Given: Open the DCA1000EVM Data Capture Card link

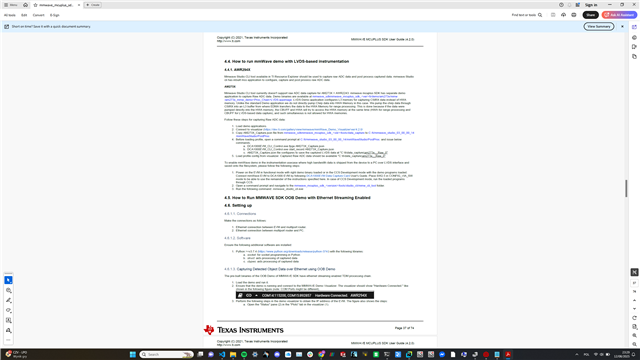Looking at the screenshot, I should point(328,176).
